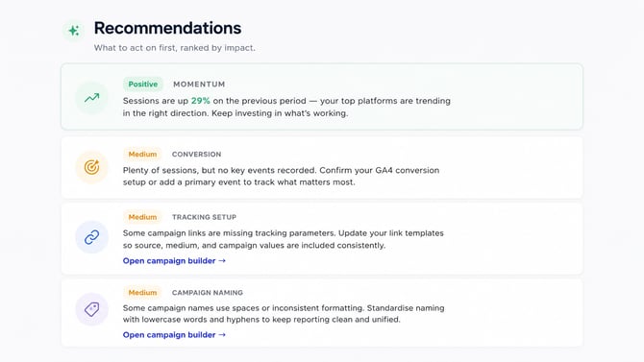Click the CAMPAIGN NAMING category label

[x=208, y=293]
